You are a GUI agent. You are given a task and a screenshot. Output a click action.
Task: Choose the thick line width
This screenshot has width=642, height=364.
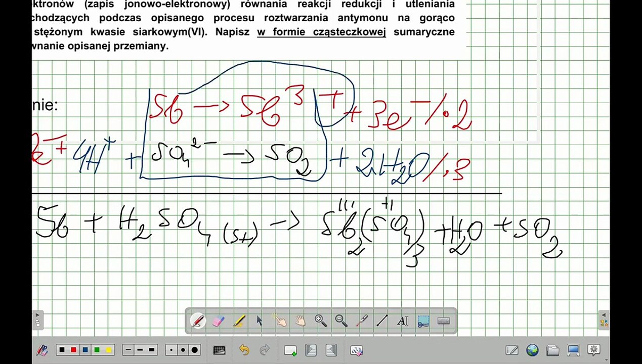click(x=152, y=350)
